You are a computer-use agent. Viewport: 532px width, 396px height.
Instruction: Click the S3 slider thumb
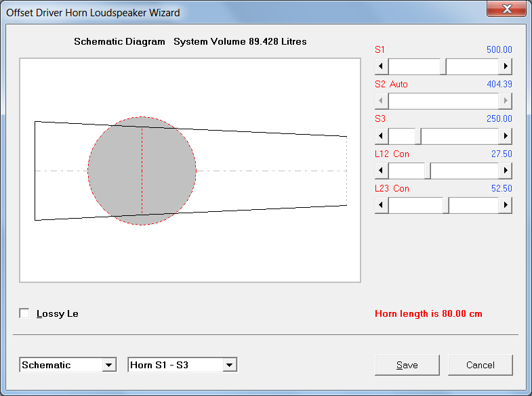point(418,136)
